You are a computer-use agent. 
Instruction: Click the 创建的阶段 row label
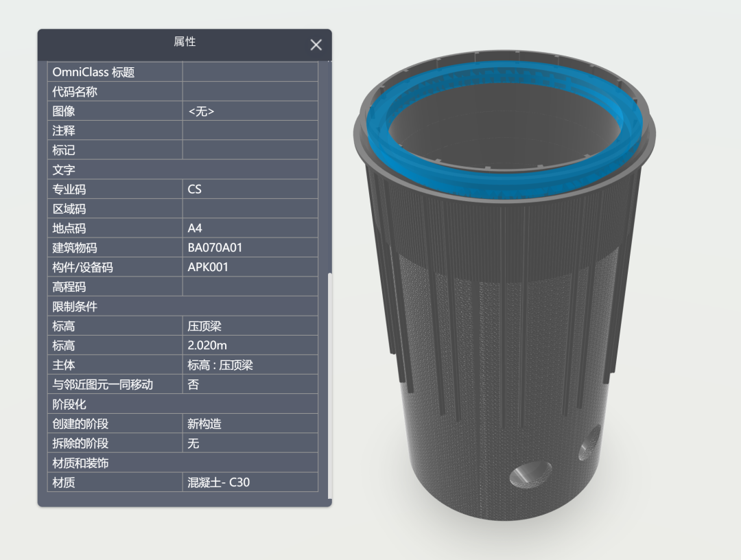coord(80,423)
